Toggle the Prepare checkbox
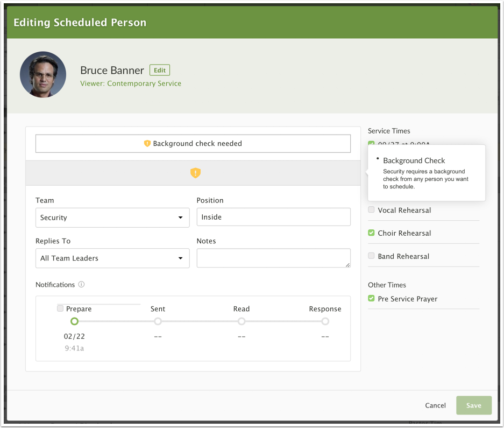The width and height of the screenshot is (504, 428). click(x=60, y=308)
